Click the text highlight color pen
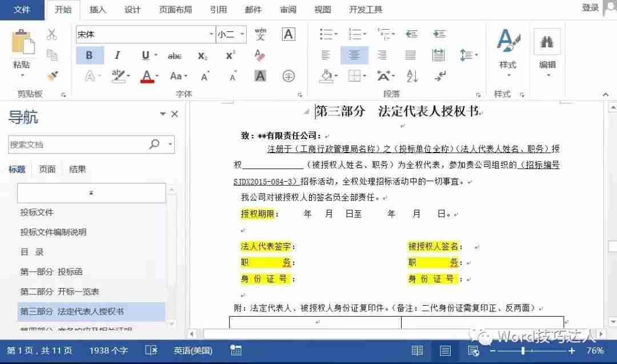This screenshot has width=617, height=364. click(x=117, y=75)
